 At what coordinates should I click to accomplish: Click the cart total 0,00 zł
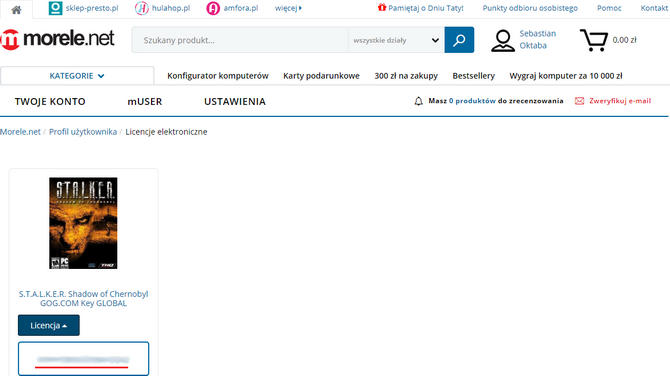[624, 40]
